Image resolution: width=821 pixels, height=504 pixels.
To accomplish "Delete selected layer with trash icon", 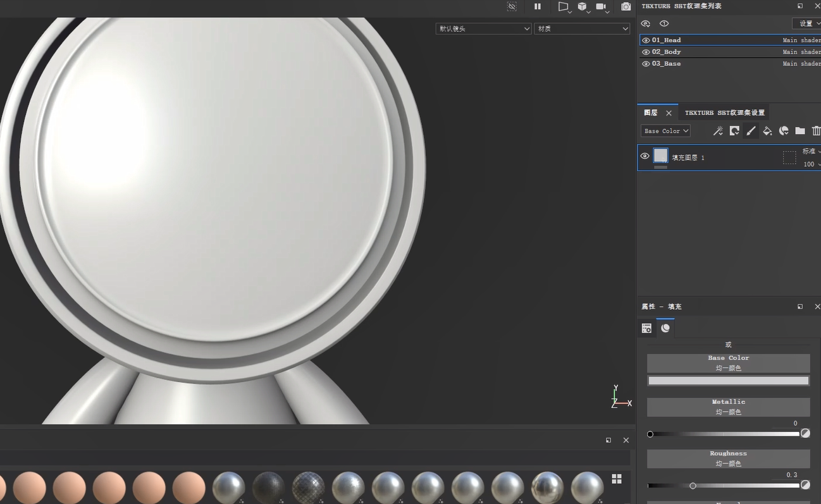I will 816,131.
